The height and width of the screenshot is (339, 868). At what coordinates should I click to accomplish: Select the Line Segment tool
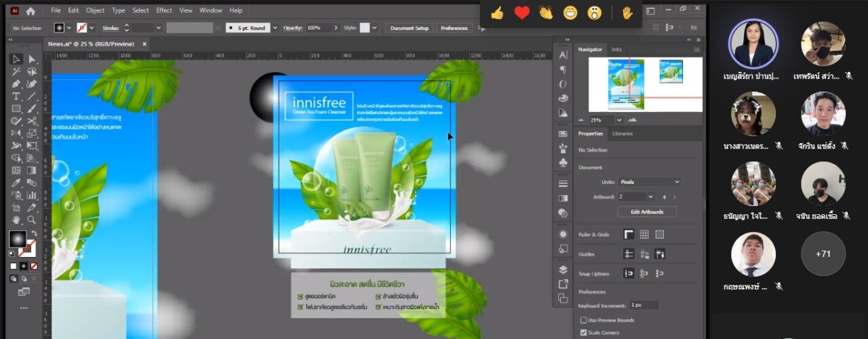click(x=31, y=96)
